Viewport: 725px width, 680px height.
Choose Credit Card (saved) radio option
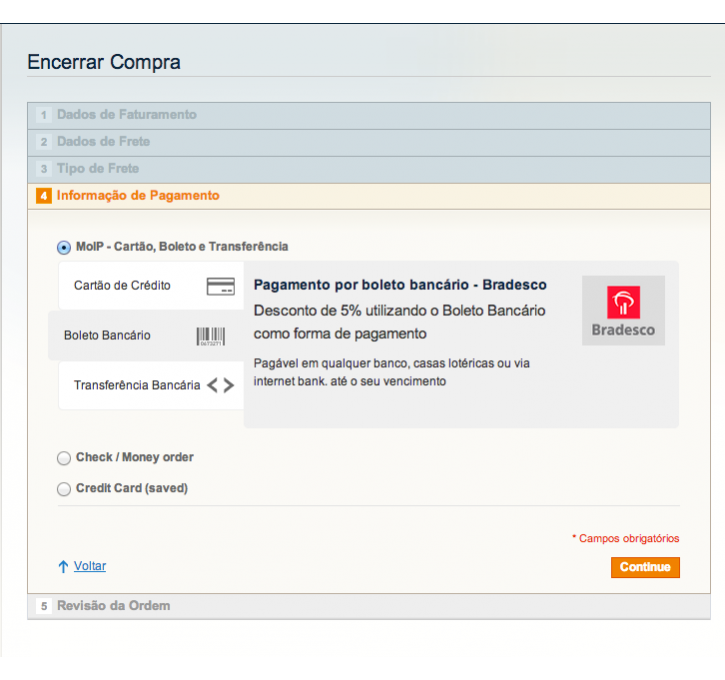[64, 489]
